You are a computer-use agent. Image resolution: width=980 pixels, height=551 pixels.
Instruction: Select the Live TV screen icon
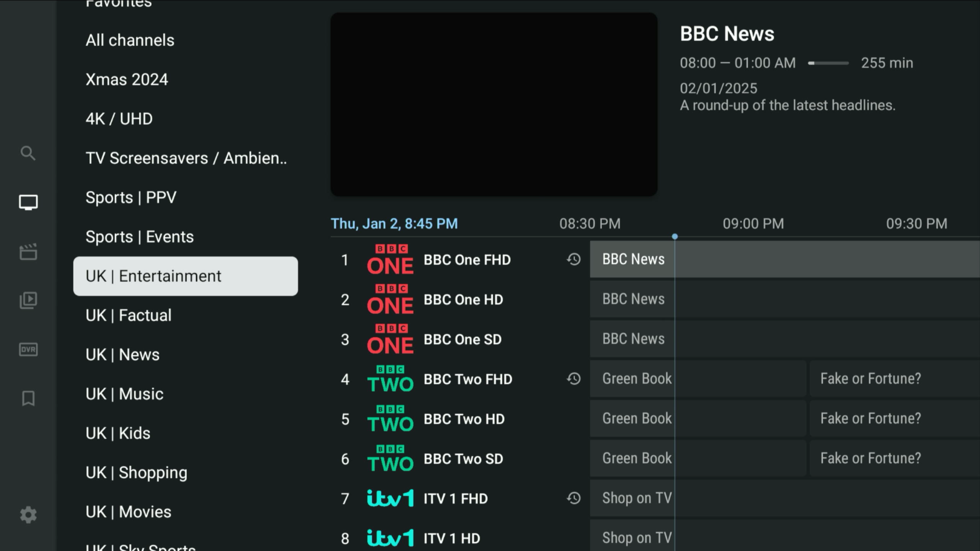click(x=28, y=203)
